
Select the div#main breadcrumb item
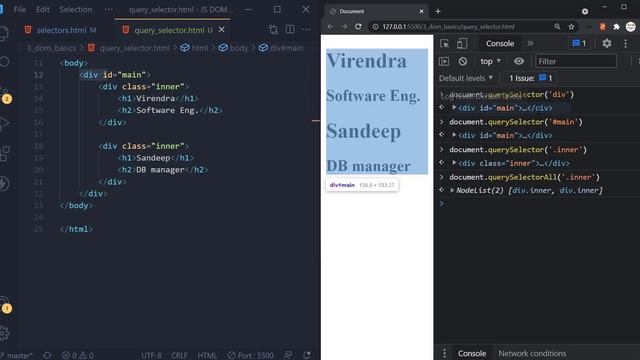(x=281, y=48)
